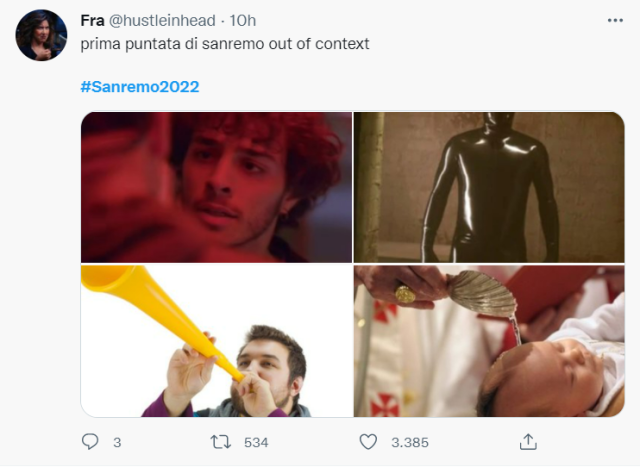Click the like count 3.385
This screenshot has height=467, width=640.
pyautogui.click(x=409, y=442)
